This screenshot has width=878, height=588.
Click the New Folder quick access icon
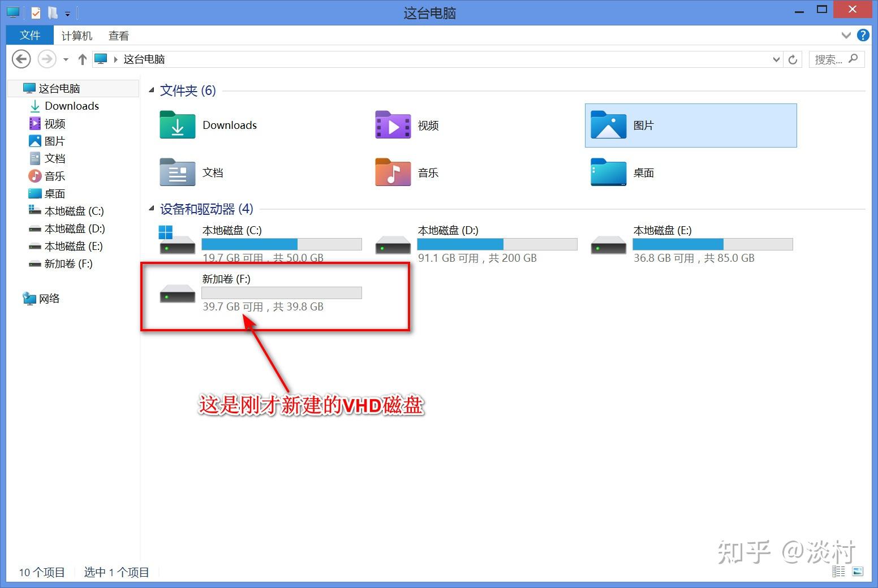(51, 12)
